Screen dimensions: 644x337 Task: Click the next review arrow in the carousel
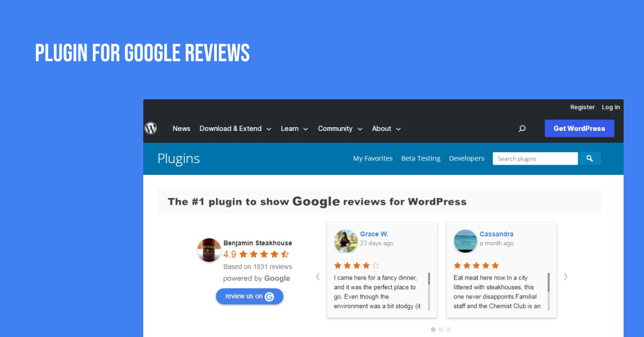[x=565, y=276]
